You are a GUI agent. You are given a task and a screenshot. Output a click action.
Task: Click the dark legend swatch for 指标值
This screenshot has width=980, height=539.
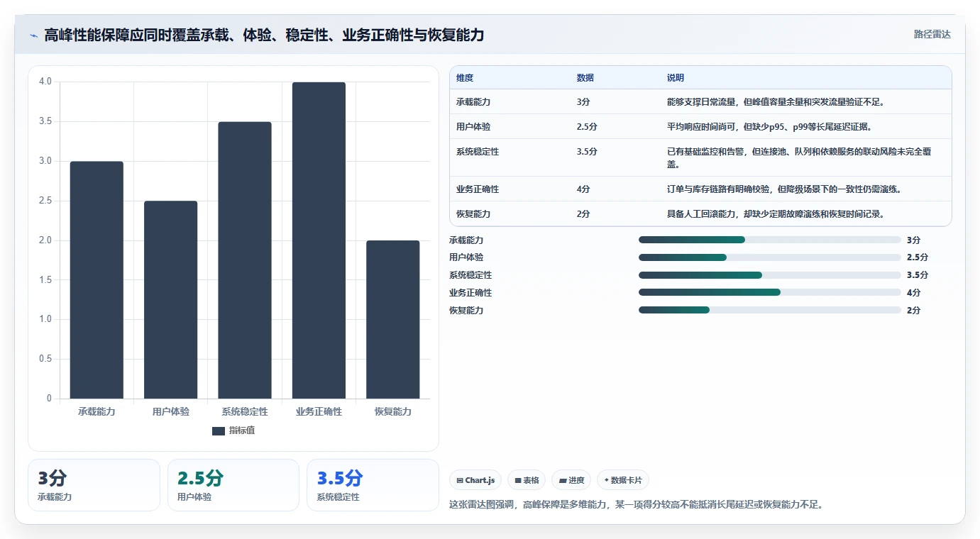(219, 430)
